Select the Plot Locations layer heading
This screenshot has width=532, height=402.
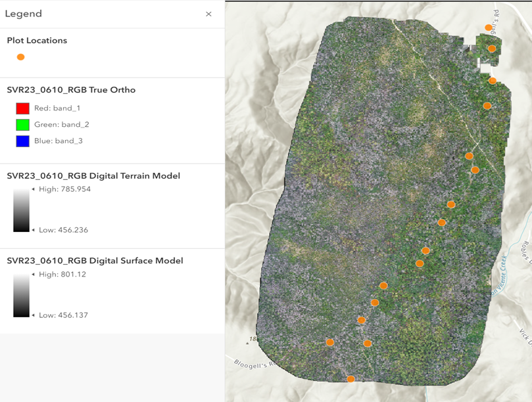point(37,41)
